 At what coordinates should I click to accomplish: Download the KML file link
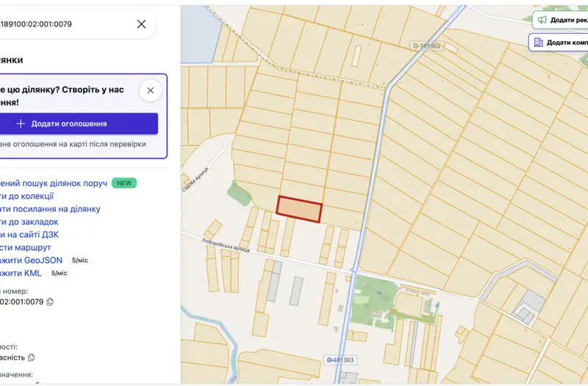21,273
